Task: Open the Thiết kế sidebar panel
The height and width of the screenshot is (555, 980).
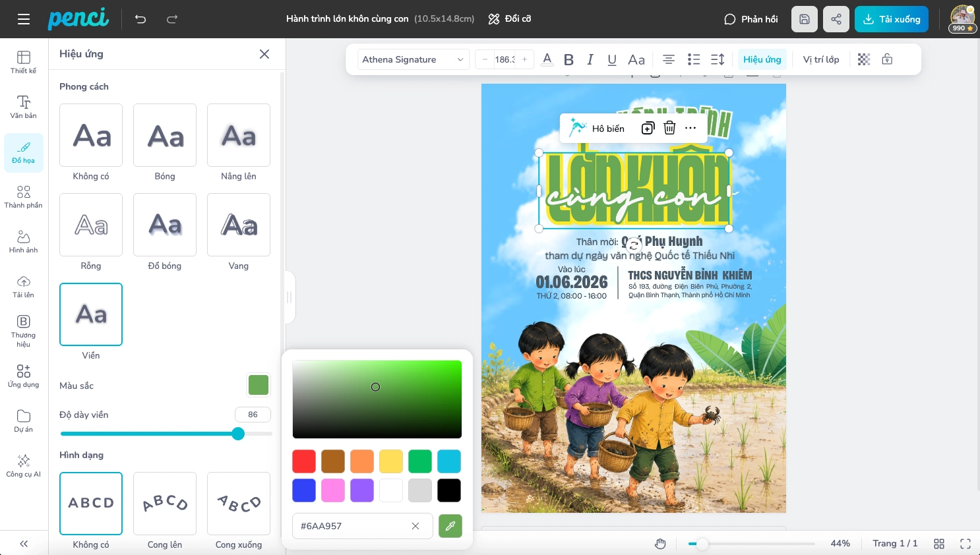Action: coord(24,62)
